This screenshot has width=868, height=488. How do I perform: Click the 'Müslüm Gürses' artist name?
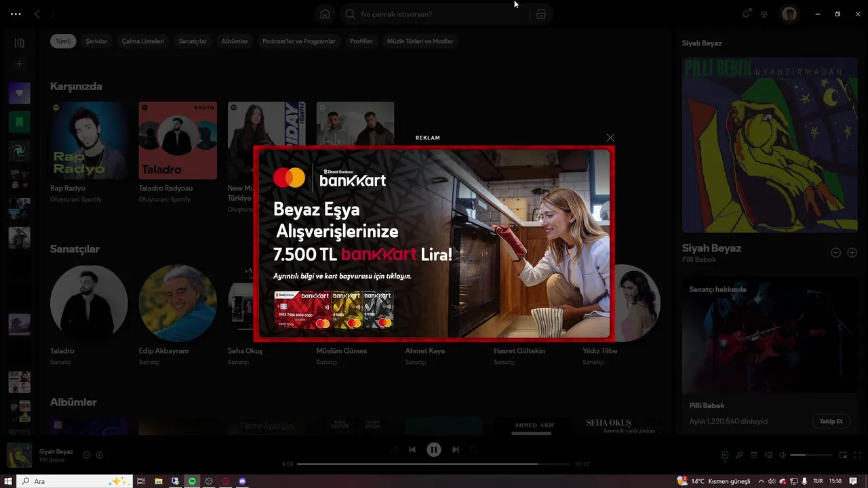point(342,351)
